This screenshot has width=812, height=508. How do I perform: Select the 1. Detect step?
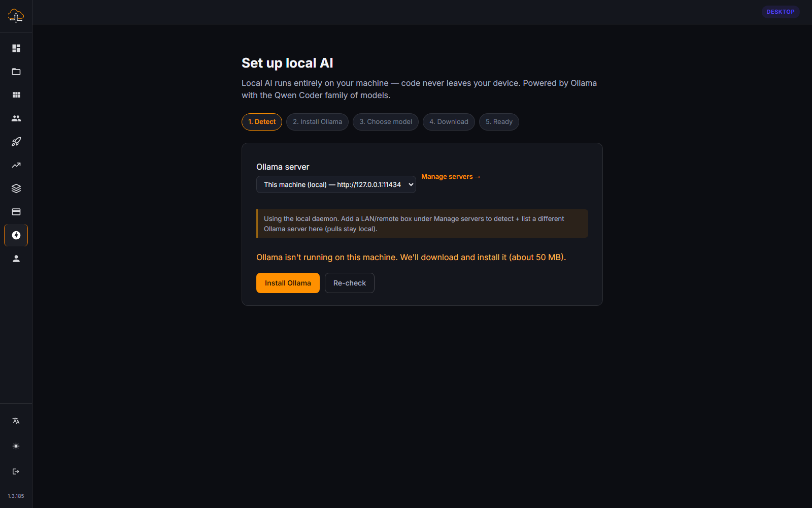point(262,122)
